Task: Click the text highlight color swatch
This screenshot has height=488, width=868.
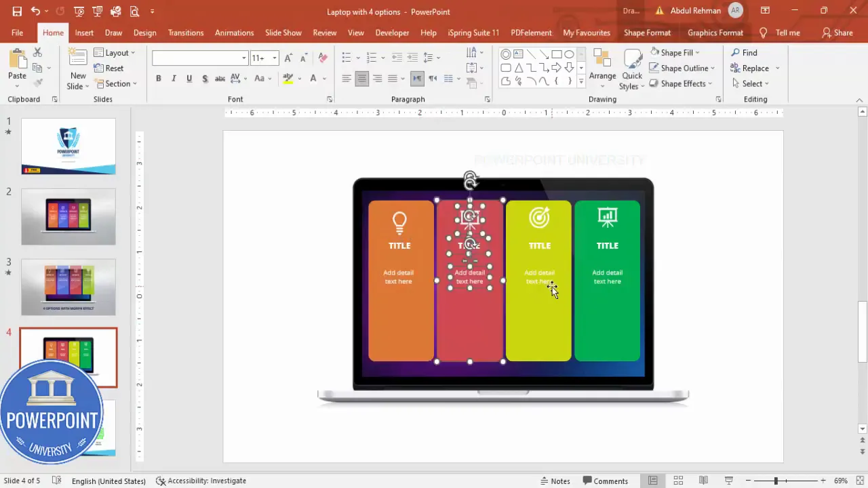Action: (x=288, y=79)
